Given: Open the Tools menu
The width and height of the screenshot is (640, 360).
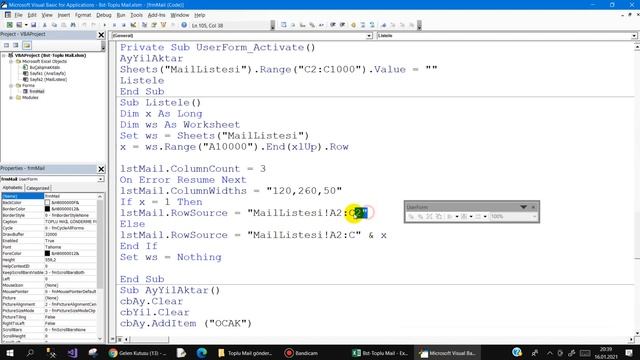Looking at the screenshot, I should coord(136,15).
